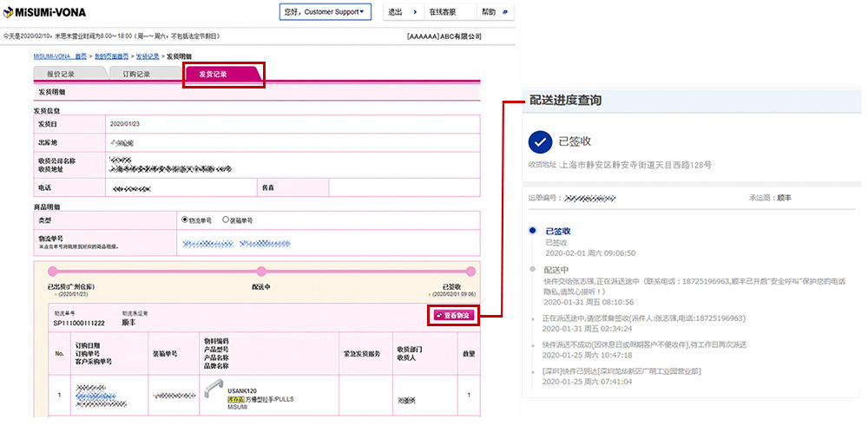868x426 pixels.
Task: Click the 已出货 progress step marker
Action: (53, 271)
